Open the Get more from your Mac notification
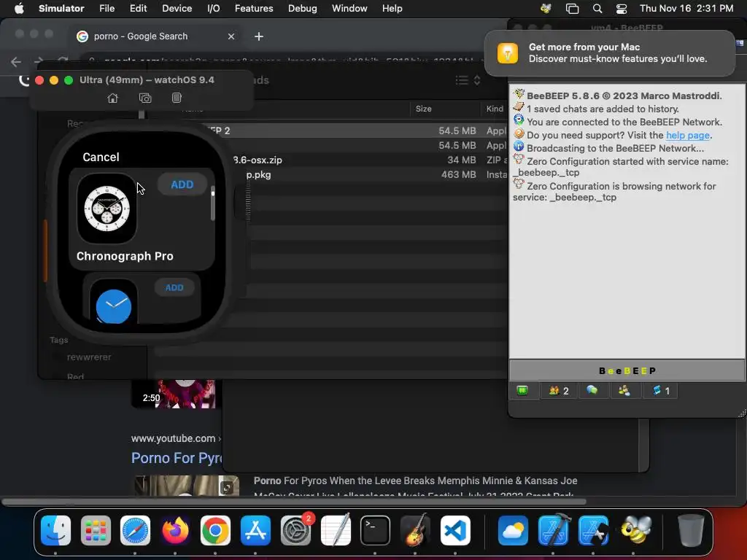The width and height of the screenshot is (747, 560). [x=609, y=52]
